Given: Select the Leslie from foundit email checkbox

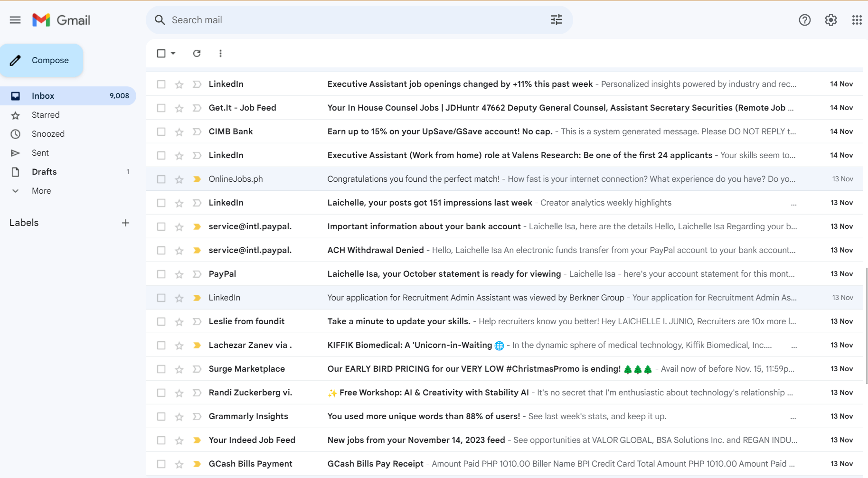Looking at the screenshot, I should [161, 321].
